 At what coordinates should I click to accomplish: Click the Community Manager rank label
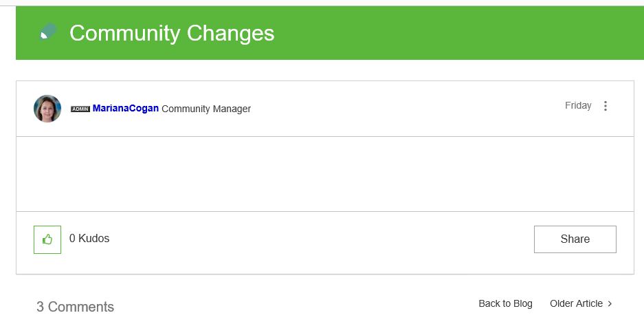click(x=206, y=109)
